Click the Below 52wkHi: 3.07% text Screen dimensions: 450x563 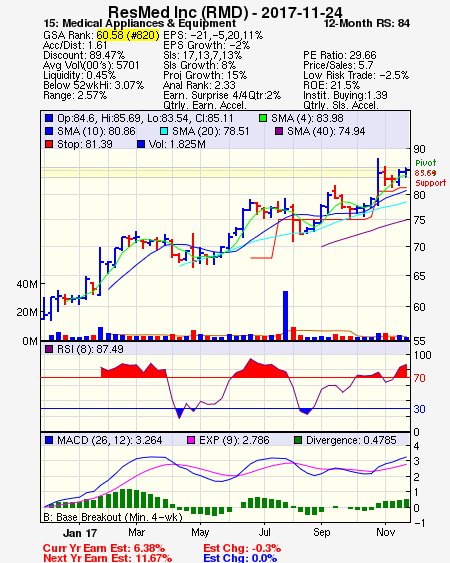point(93,85)
